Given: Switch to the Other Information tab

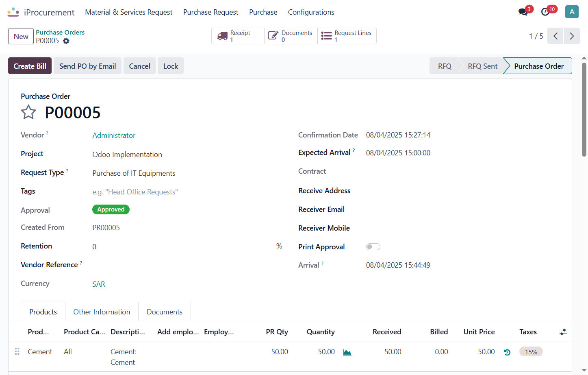Looking at the screenshot, I should click(102, 312).
